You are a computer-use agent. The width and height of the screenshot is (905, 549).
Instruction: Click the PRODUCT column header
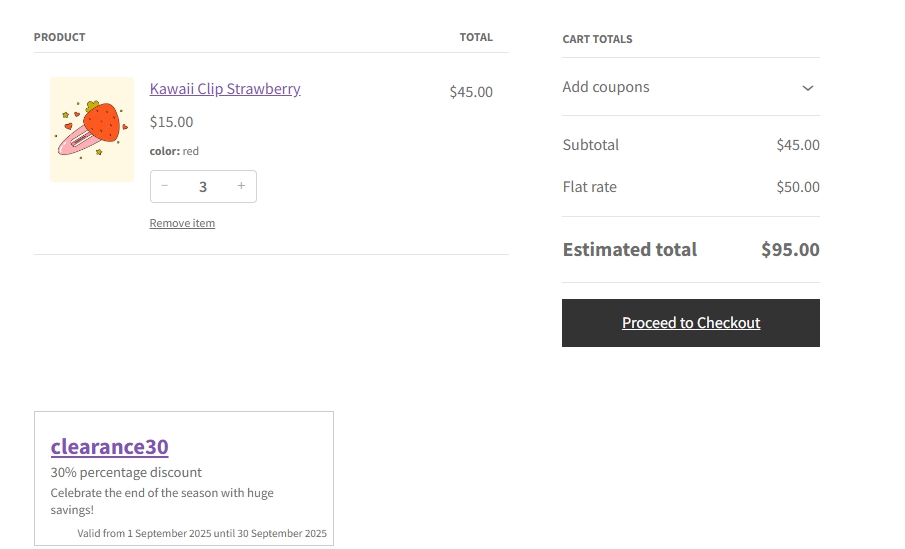pos(60,37)
